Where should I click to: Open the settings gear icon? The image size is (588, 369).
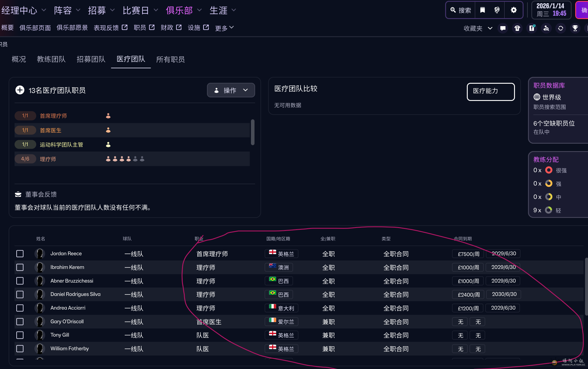click(x=513, y=10)
